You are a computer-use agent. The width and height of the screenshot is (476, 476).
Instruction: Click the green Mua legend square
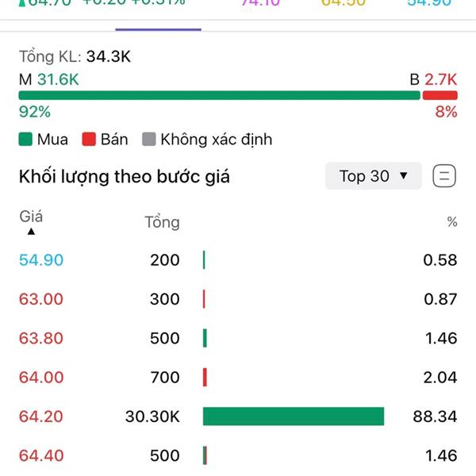pos(25,140)
